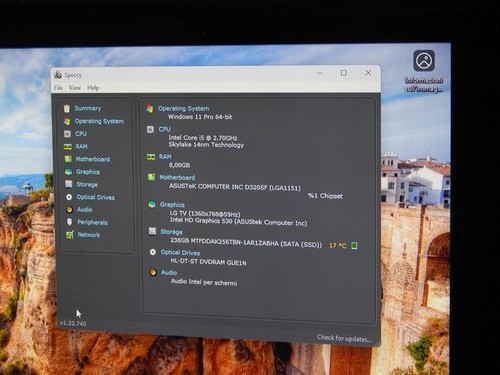Open the desktop image information shortcut icon
Viewport: 500px width, 375px height.
click(x=424, y=61)
